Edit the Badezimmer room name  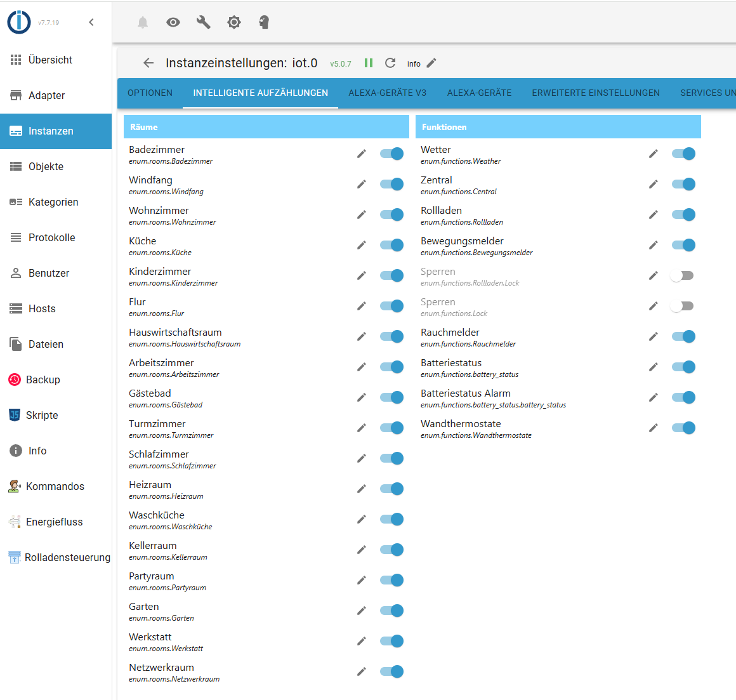pyautogui.click(x=362, y=154)
